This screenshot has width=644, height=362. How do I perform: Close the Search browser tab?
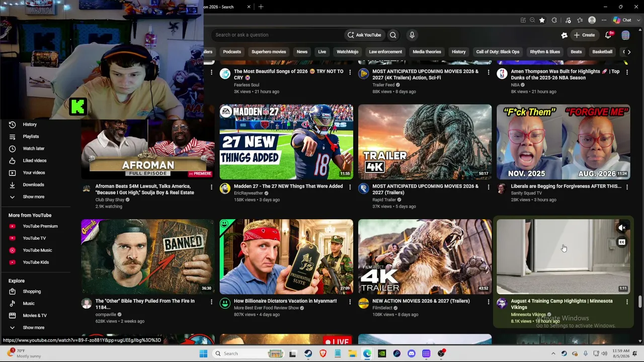tap(249, 7)
